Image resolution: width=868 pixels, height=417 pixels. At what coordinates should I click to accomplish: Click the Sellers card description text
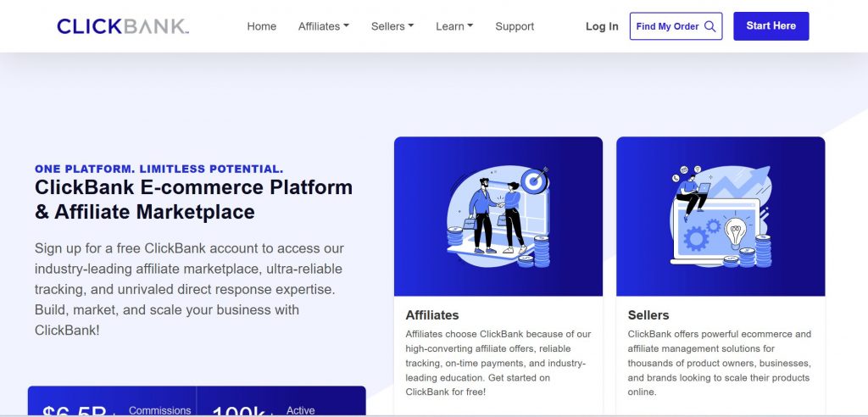[719, 363]
